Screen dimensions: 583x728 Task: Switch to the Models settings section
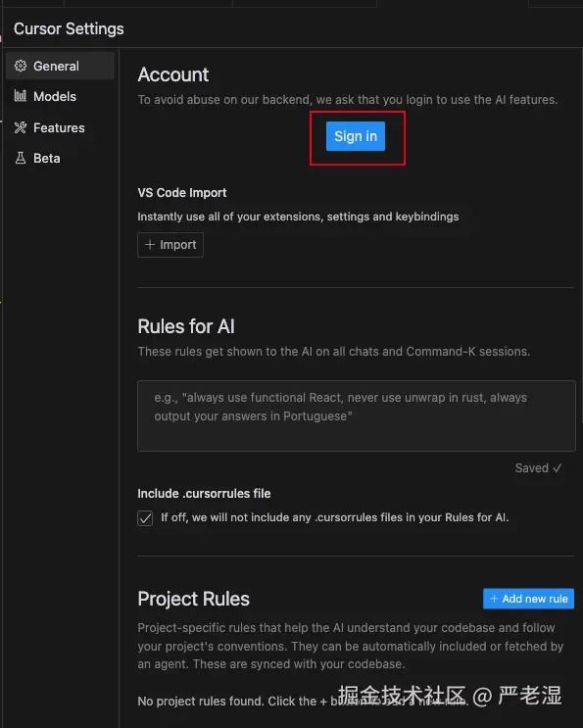[x=61, y=96]
